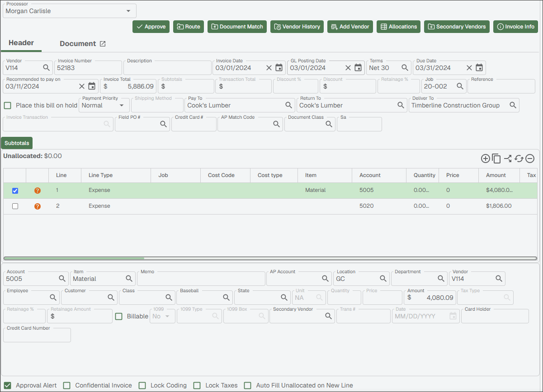Image resolution: width=543 pixels, height=392 pixels.
Task: Switch to the Document tab
Action: click(x=78, y=44)
